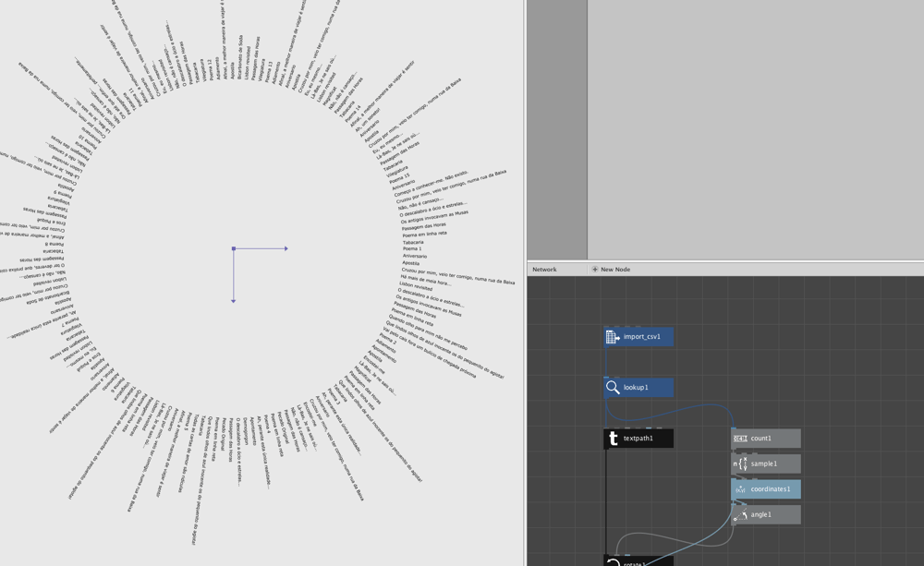Image resolution: width=924 pixels, height=566 pixels.
Task: Select the textpath1 node label
Action: pos(638,439)
